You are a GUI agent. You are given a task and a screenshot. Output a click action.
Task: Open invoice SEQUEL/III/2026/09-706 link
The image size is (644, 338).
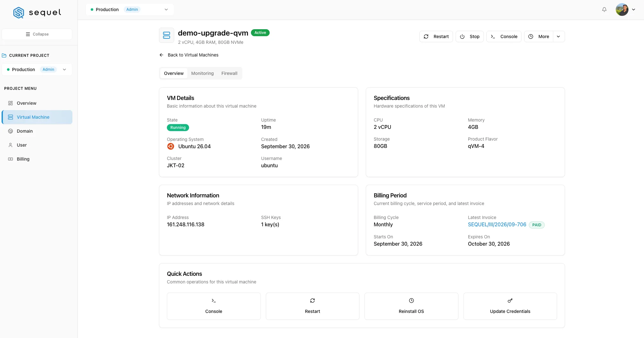tap(497, 224)
